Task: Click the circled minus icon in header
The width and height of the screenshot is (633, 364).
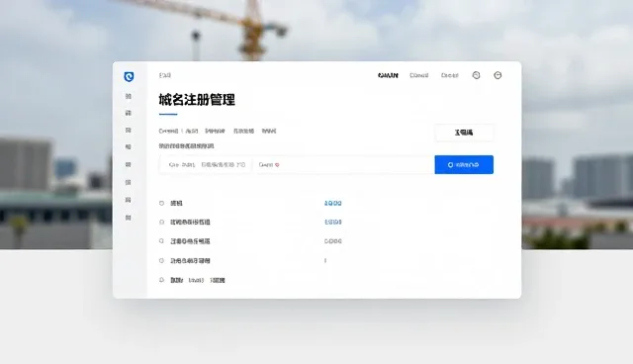Action: [x=497, y=75]
